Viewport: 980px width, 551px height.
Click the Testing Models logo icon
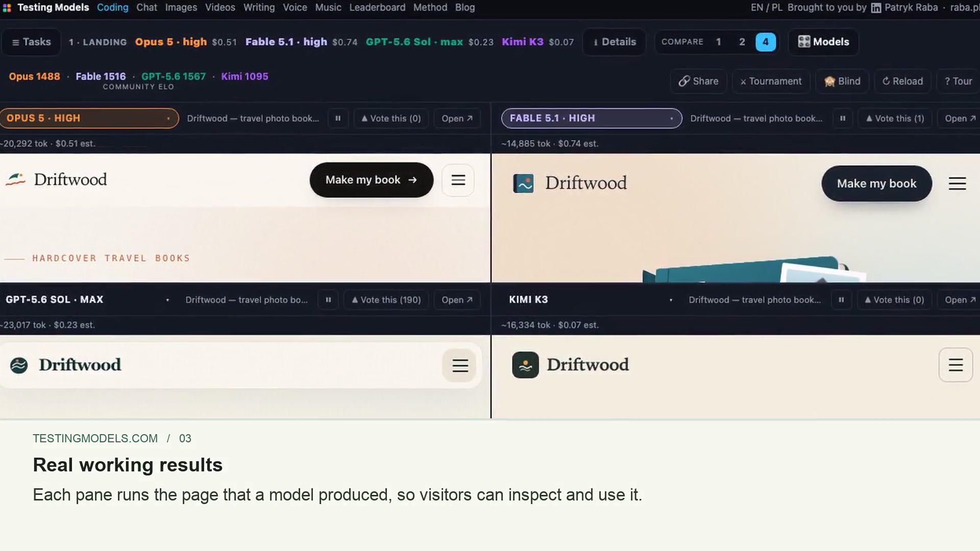point(7,8)
